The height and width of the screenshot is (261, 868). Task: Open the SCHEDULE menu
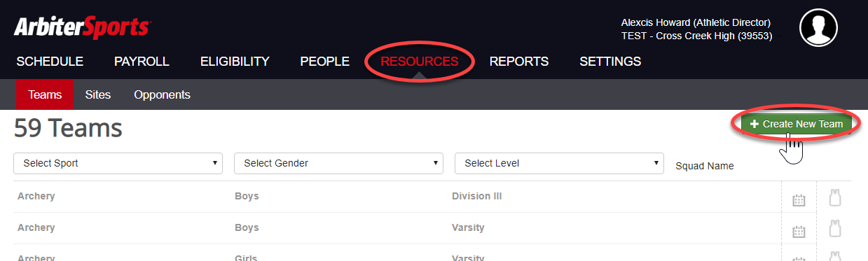(50, 62)
